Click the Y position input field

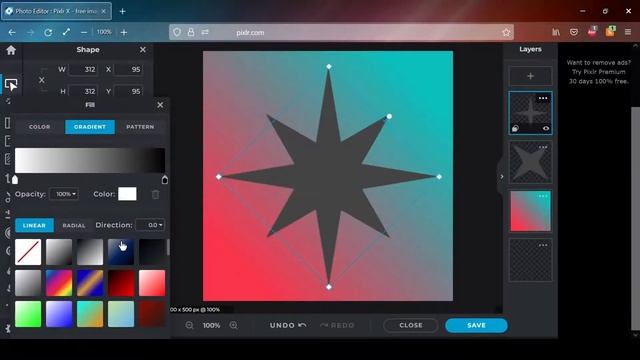point(128,91)
